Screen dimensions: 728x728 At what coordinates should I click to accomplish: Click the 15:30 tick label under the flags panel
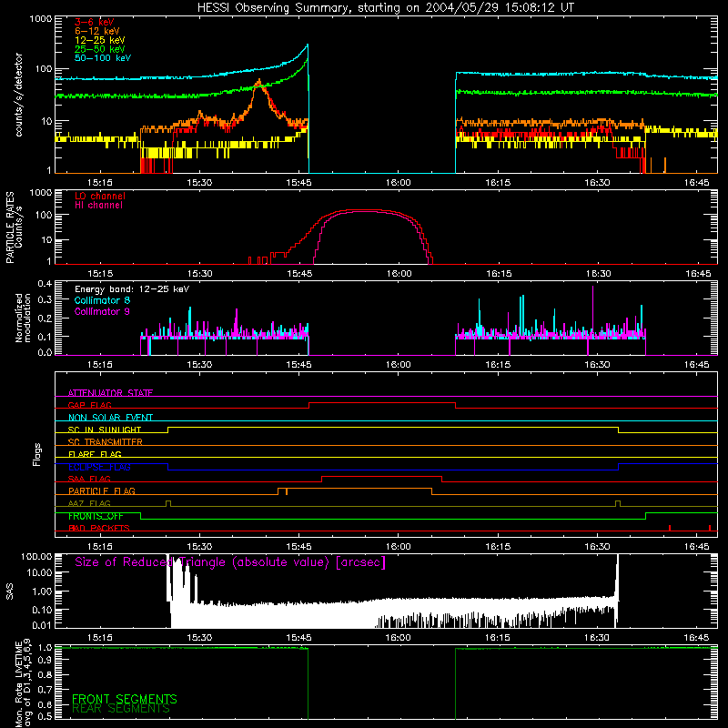tap(199, 547)
